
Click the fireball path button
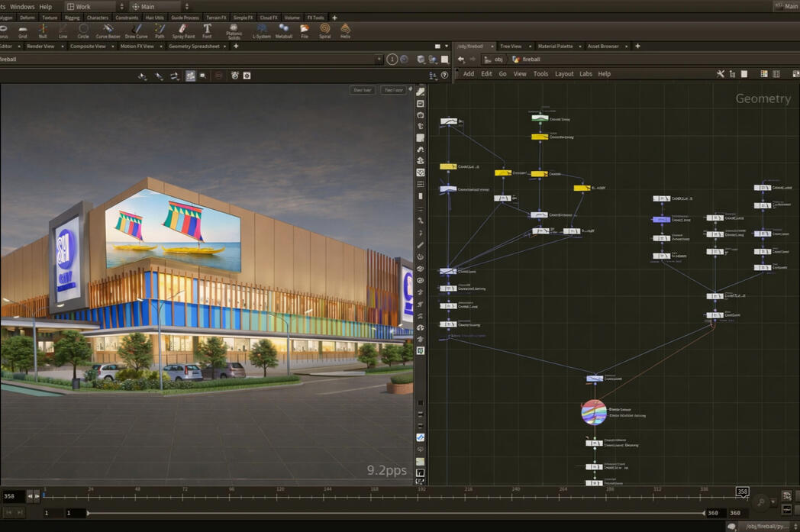[527, 60]
